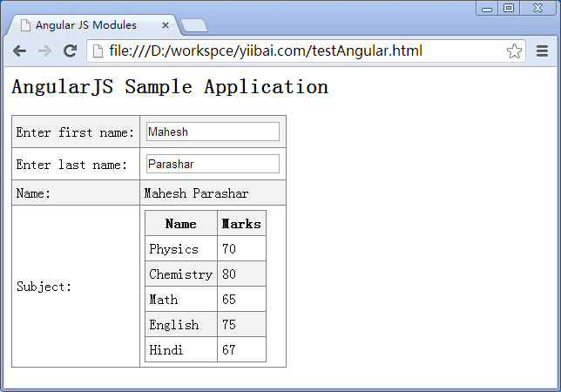Reload the current page
The width and height of the screenshot is (561, 392).
(70, 51)
